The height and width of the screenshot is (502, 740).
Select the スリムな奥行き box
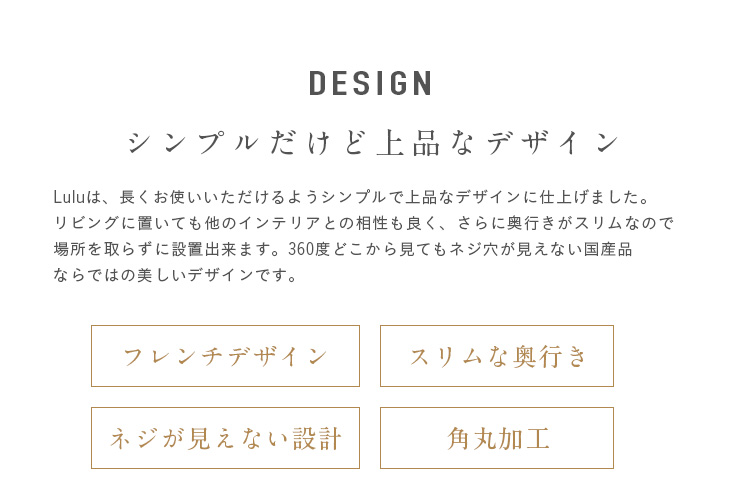[496, 356]
